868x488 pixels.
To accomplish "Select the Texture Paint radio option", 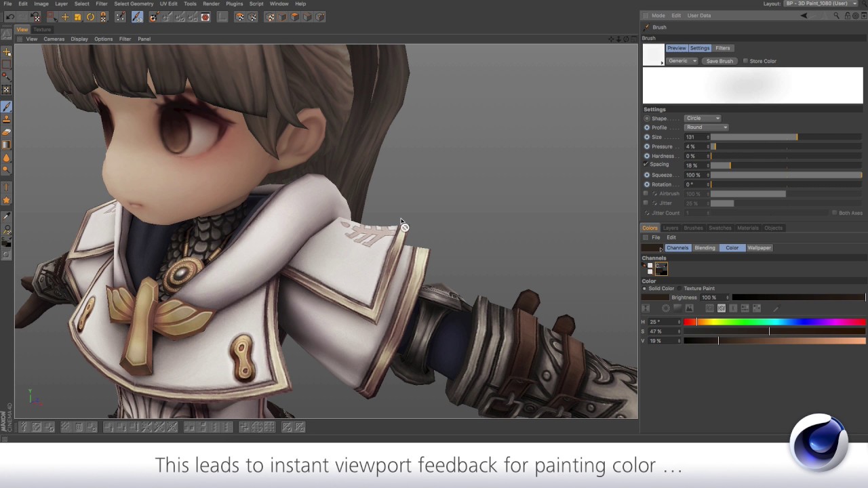I will 679,289.
